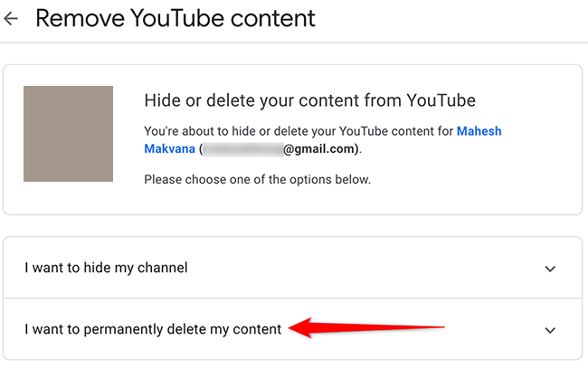
Task: Click the blurred email username
Action: coord(242,149)
